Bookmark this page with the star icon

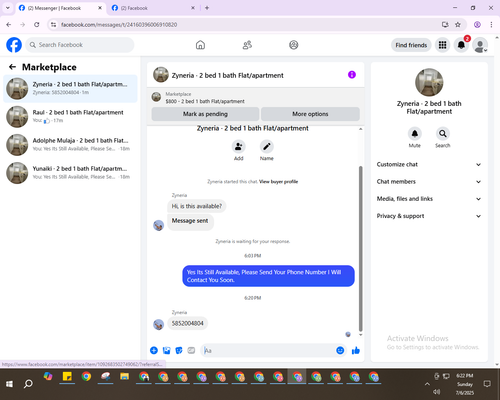458,25
